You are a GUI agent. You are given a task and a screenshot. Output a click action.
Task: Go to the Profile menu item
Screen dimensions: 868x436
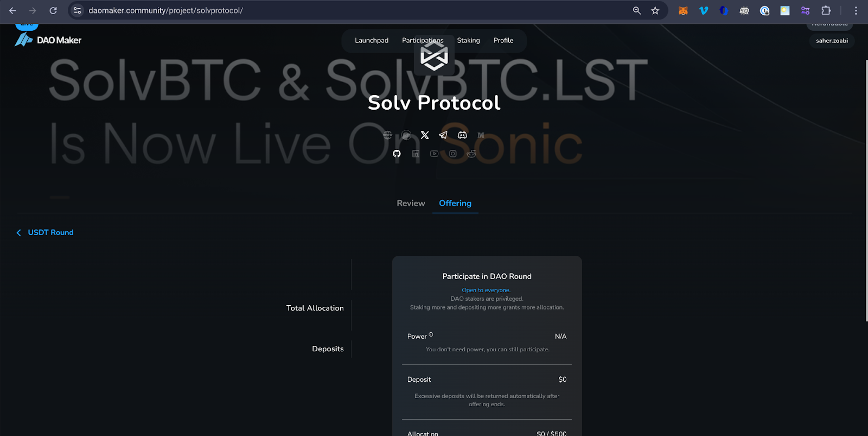coord(503,40)
